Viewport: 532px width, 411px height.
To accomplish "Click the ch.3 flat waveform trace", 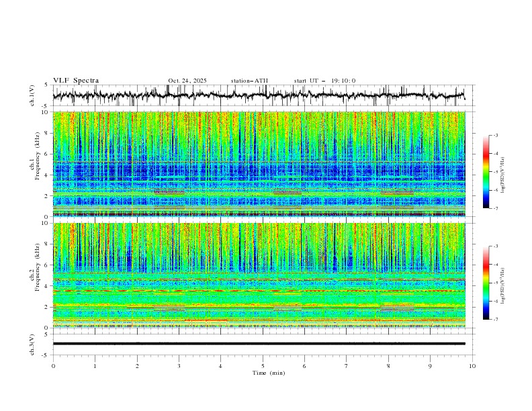I will pyautogui.click(x=259, y=344).
